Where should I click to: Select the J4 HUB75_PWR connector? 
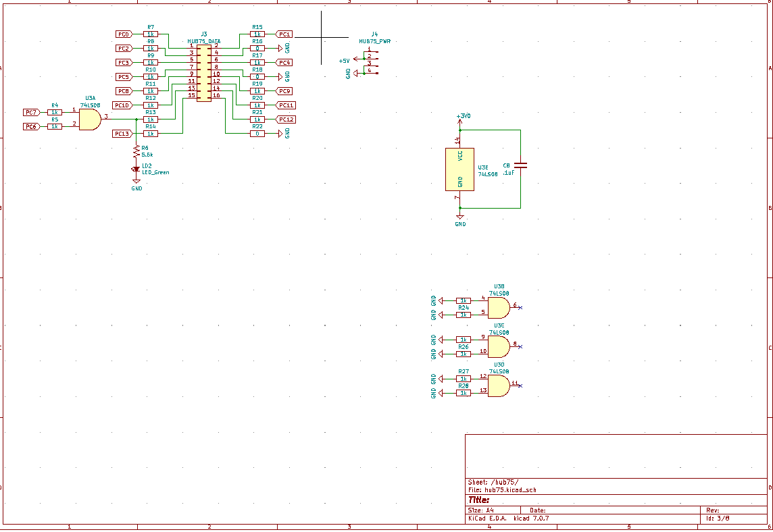tap(371, 63)
